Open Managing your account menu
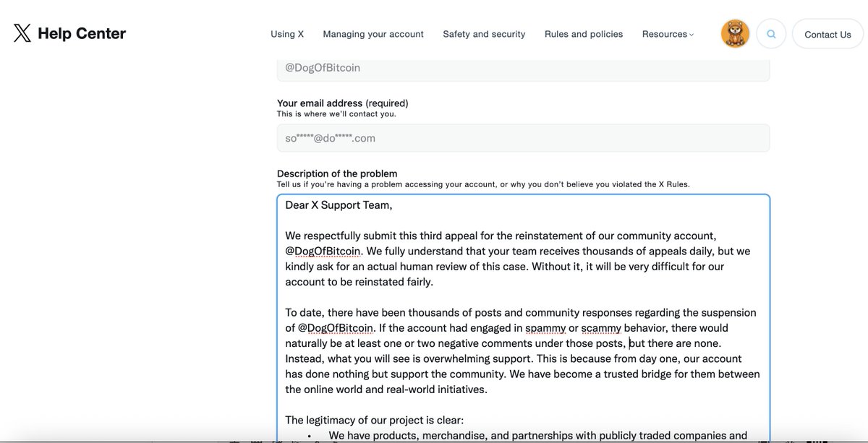The height and width of the screenshot is (443, 868). point(373,34)
